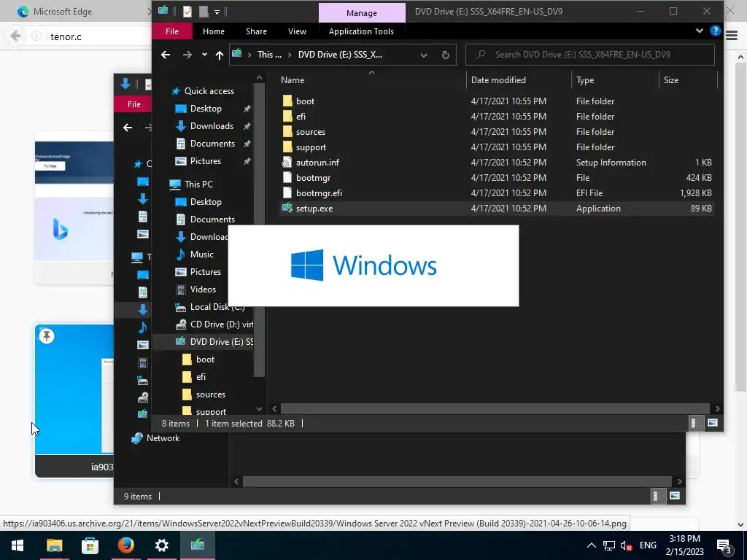The height and width of the screenshot is (560, 747).
Task: Click the pin icon on blue thumbnail
Action: click(46, 337)
